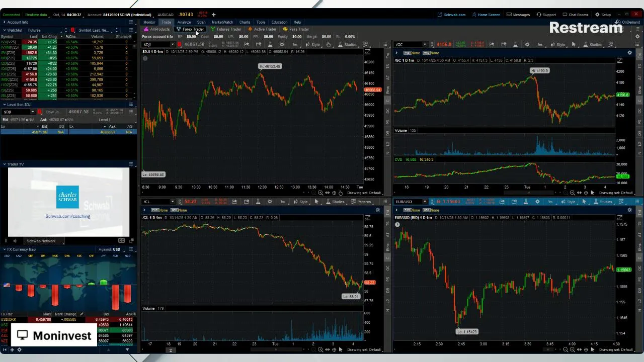This screenshot has width=644, height=362.
Task: Select pointer drawing tool on /GC chart
Action: click(574, 44)
